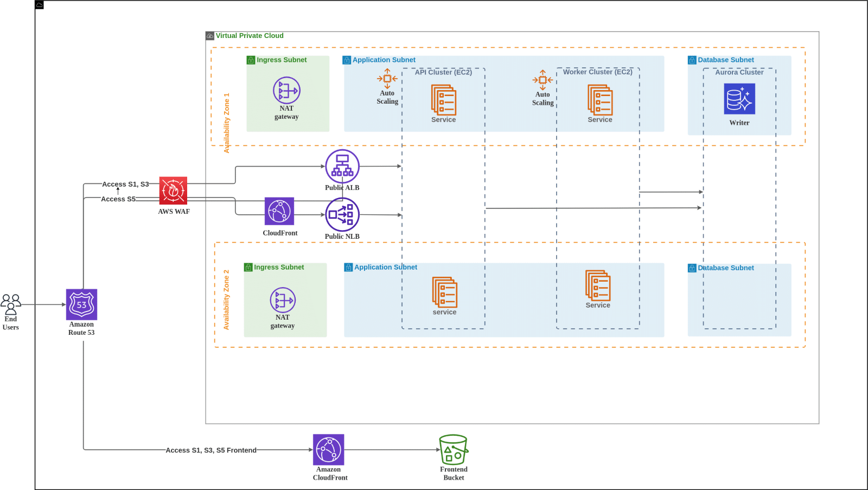
Task: Select the 'AWS WAF' label
Action: pos(174,212)
